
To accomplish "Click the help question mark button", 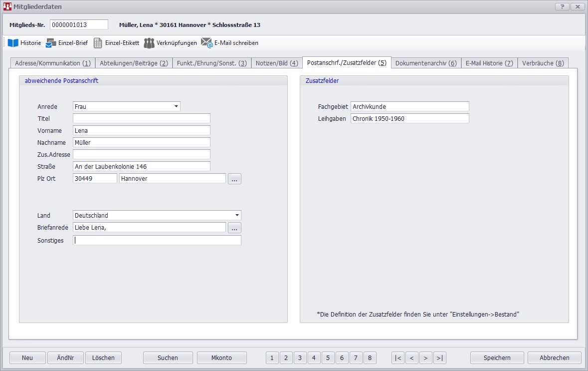I will pyautogui.click(x=562, y=6).
